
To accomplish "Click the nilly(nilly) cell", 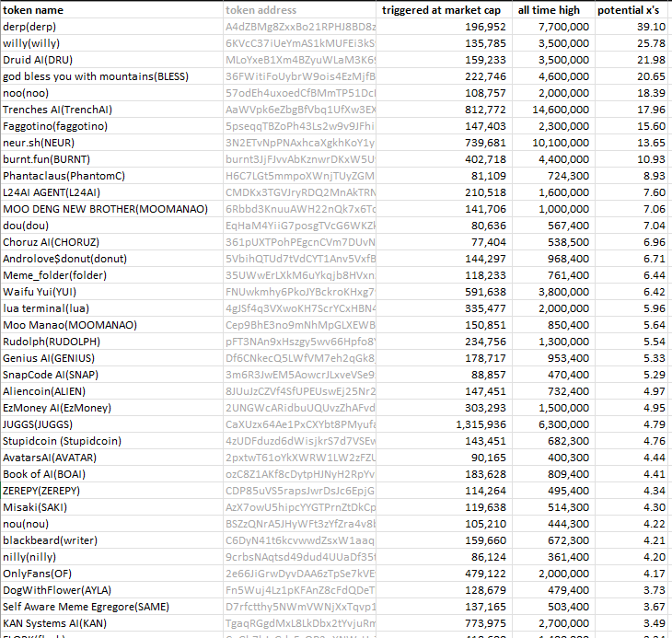I will tap(111, 557).
